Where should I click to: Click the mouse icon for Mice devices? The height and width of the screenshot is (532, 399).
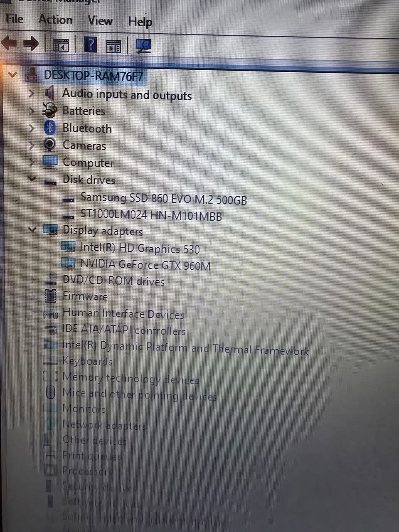click(x=50, y=393)
